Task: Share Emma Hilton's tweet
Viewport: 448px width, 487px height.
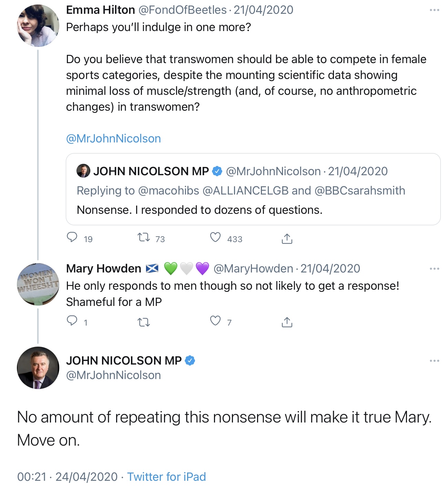Action: tap(287, 238)
